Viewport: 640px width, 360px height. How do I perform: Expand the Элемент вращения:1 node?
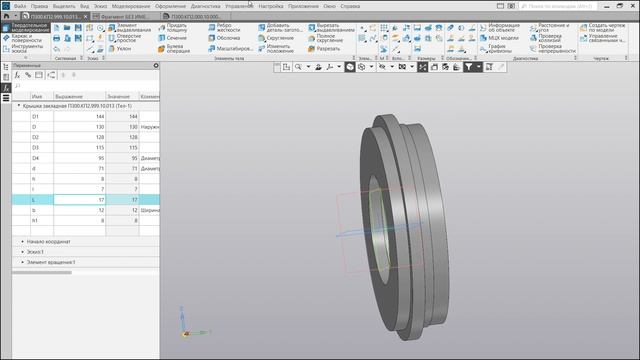22,262
